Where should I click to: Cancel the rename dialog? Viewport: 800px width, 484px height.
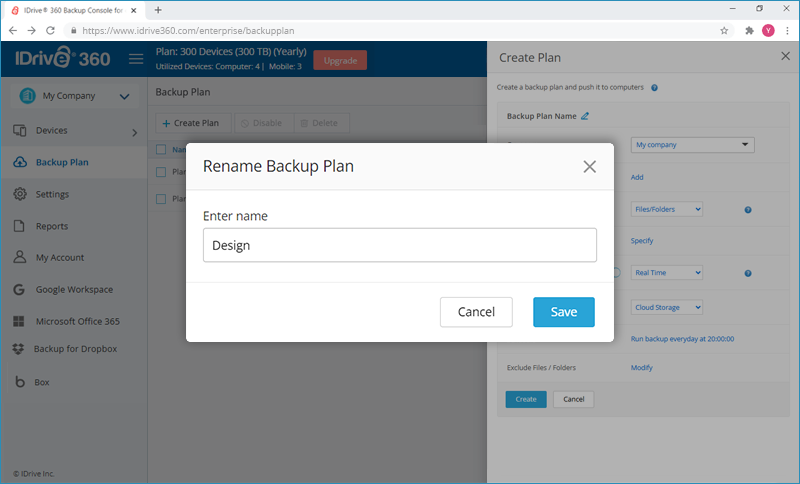[x=476, y=312]
